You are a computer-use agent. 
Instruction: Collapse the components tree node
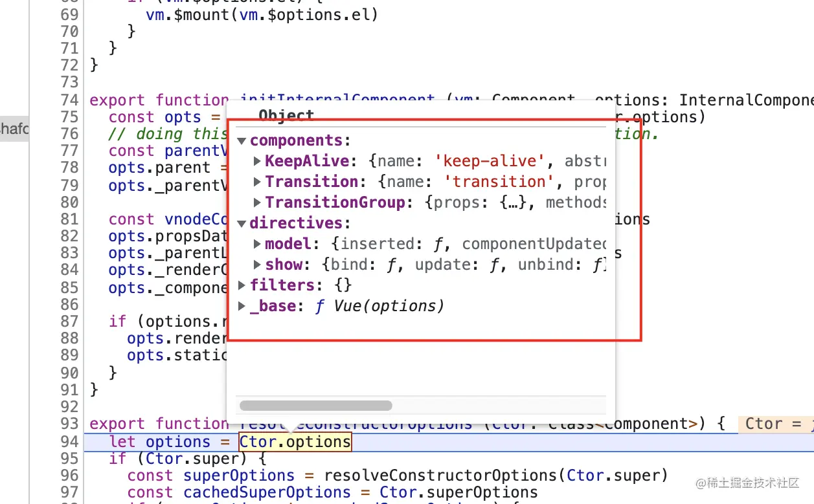[242, 141]
